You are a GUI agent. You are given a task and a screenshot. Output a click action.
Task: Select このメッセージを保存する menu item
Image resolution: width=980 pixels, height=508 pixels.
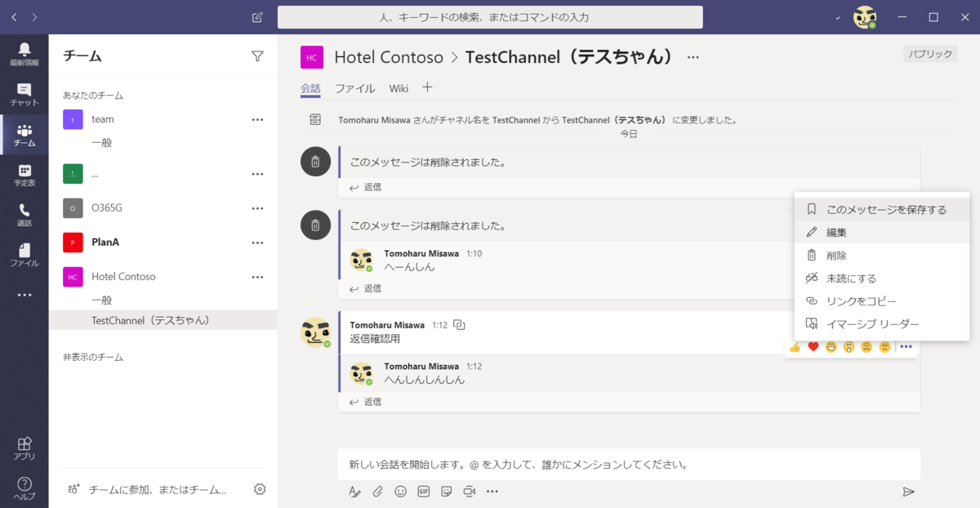pos(882,209)
